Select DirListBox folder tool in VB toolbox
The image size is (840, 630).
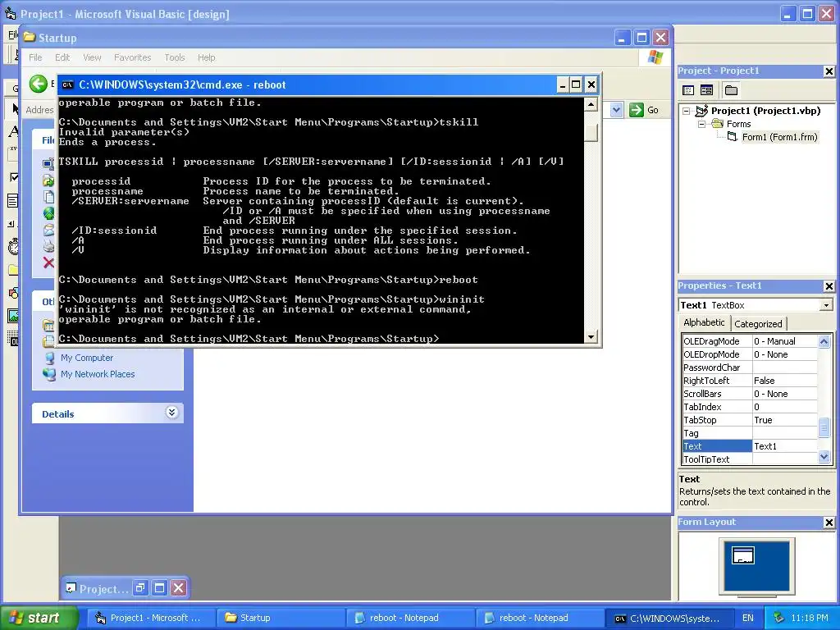point(13,269)
